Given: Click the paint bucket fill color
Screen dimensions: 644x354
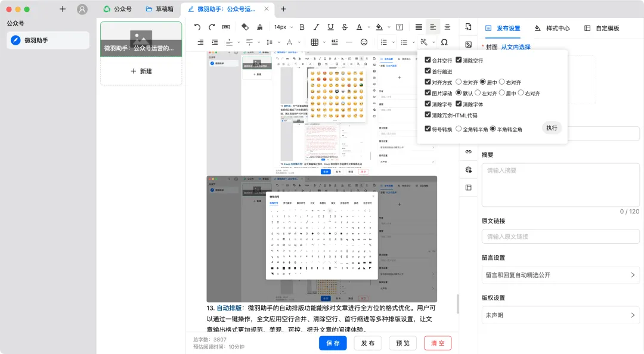Looking at the screenshot, I should click(379, 27).
